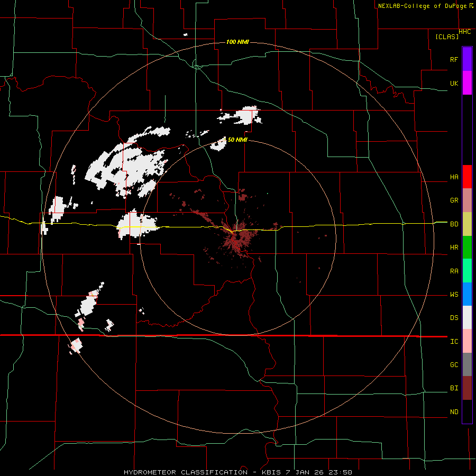Screen dimensions: 476x476
Task: Click the RF purple legend swatch
Action: (467, 59)
